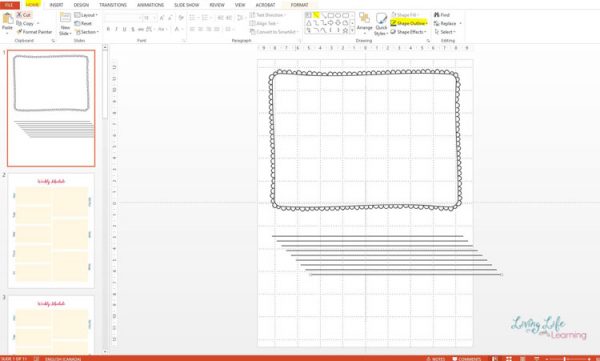This screenshot has width=600, height=361.
Task: Open the Shape Outline dropdown
Action: (x=409, y=23)
